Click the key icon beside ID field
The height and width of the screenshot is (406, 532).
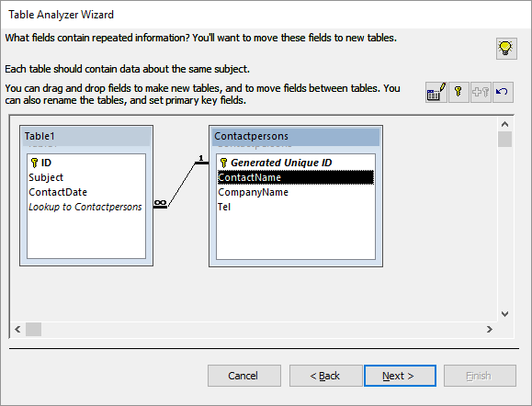click(34, 163)
